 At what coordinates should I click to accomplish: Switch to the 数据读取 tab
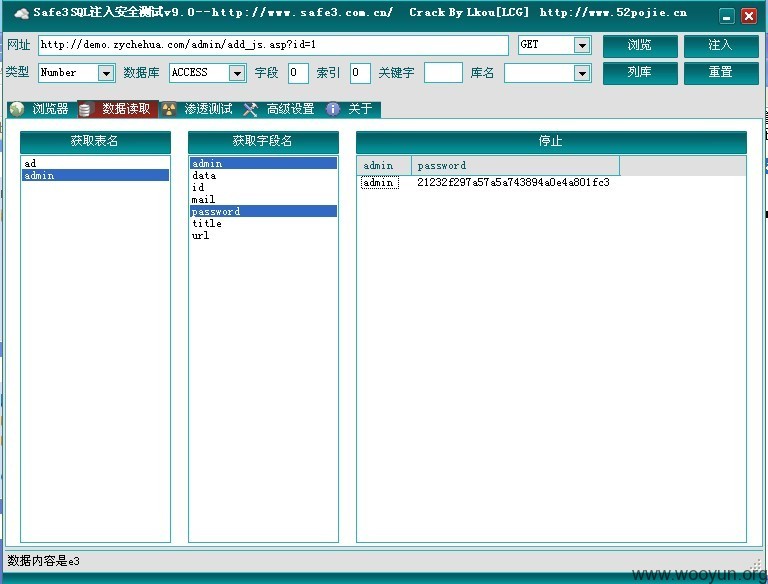tap(118, 109)
